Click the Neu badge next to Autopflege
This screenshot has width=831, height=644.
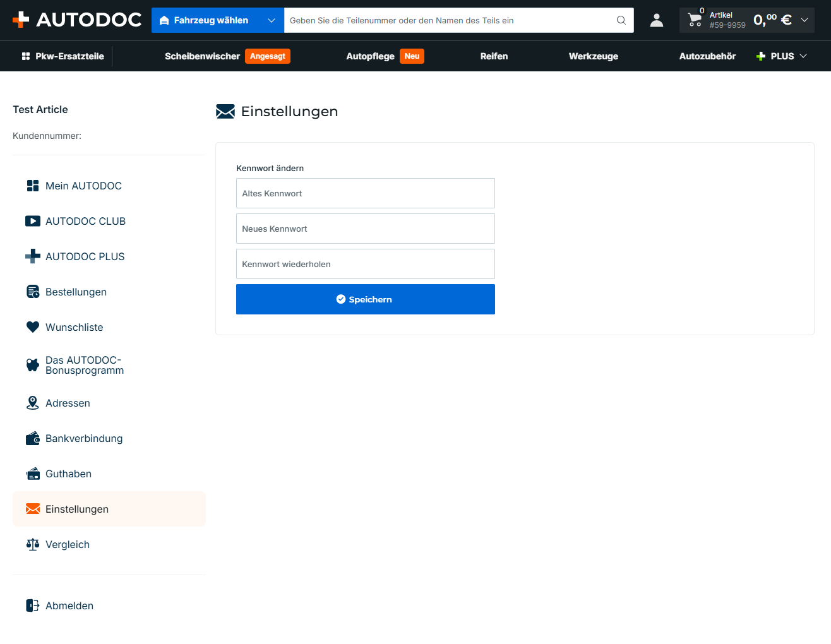(x=412, y=56)
